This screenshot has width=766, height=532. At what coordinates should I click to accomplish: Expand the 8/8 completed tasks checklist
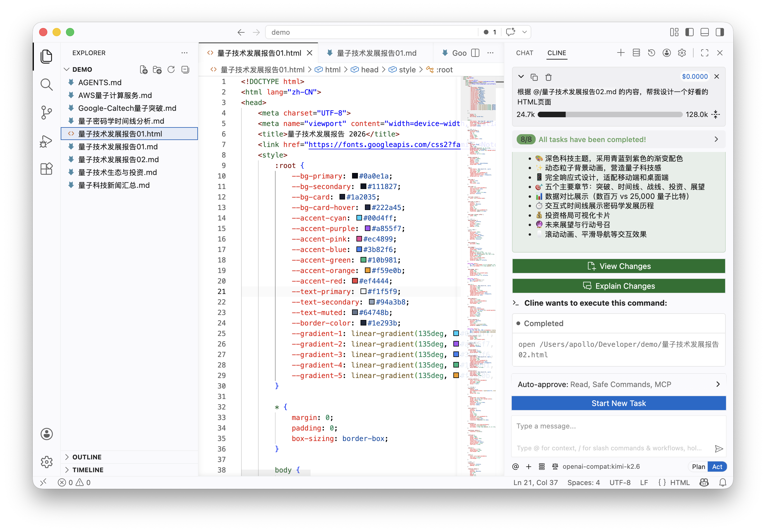619,140
